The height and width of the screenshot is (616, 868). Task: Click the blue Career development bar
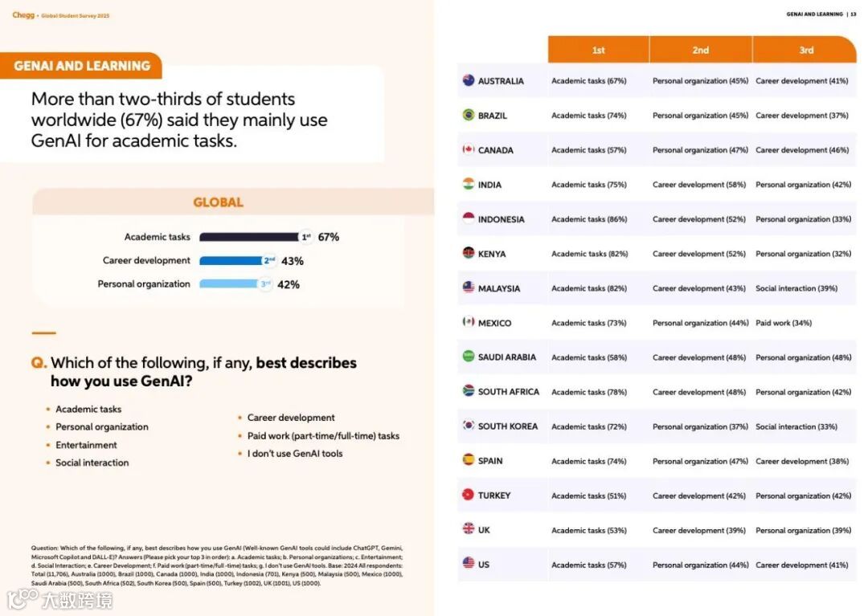[x=231, y=261]
